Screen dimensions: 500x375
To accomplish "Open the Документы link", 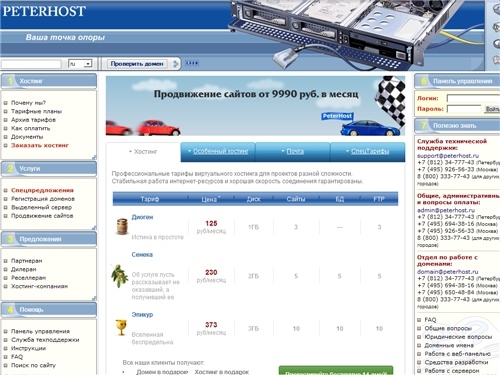I will 27,137.
